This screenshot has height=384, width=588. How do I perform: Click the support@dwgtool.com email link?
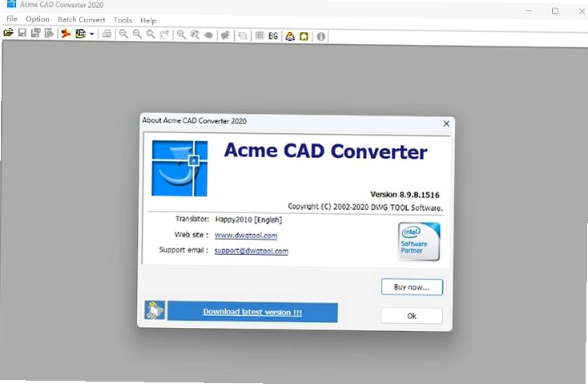click(252, 251)
